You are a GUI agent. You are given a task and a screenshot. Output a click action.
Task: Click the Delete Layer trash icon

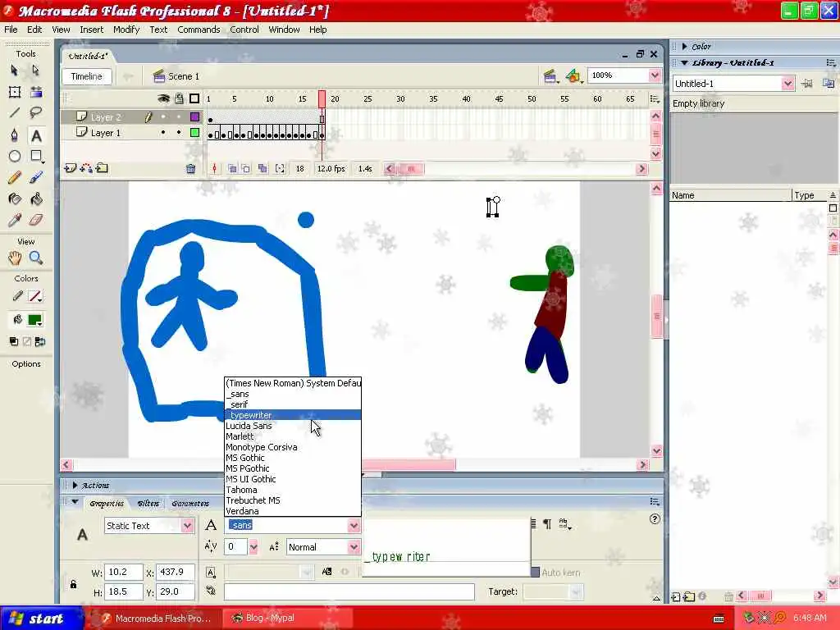[x=190, y=169]
